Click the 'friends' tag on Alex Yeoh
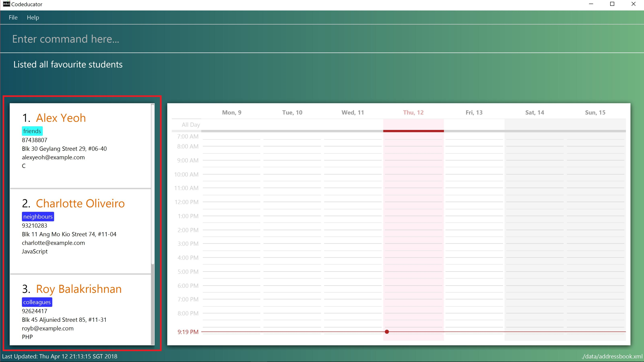 tap(32, 131)
